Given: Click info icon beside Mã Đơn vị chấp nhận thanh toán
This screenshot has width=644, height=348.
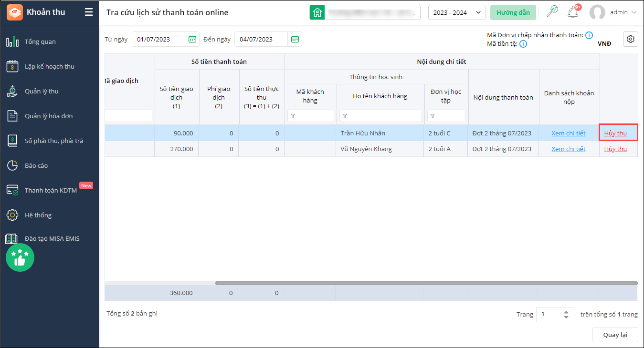Looking at the screenshot, I should 589,35.
